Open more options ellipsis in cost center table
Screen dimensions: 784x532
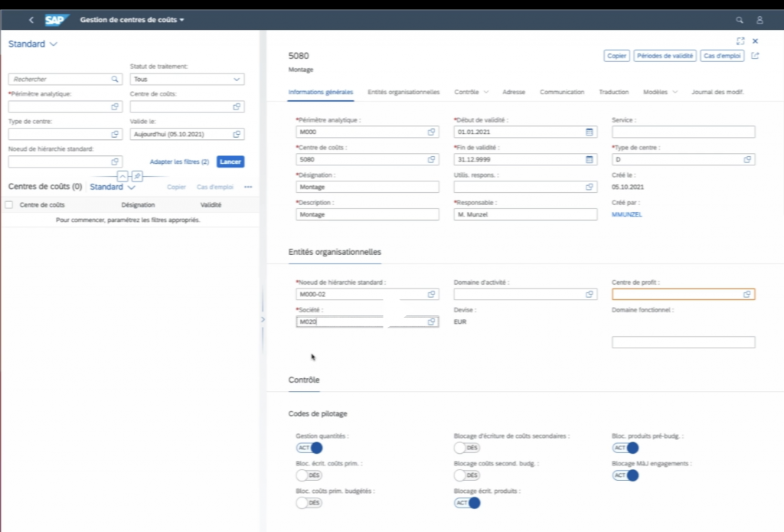[248, 187]
